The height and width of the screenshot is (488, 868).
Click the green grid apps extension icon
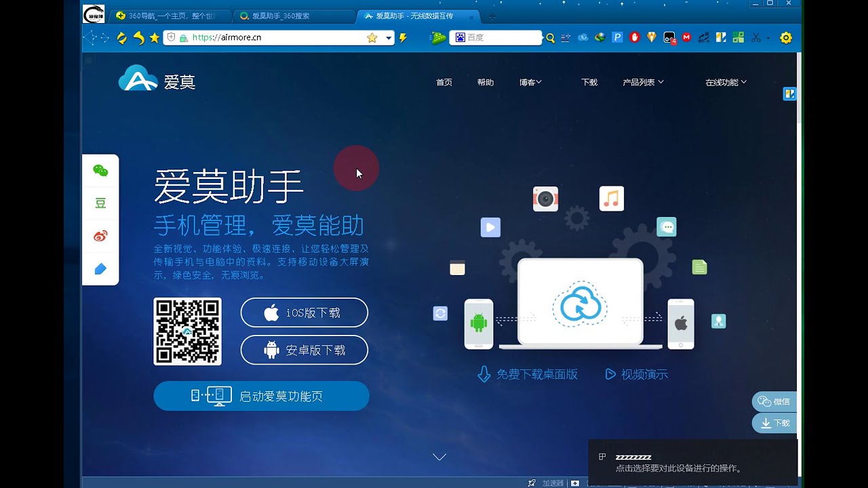pyautogui.click(x=738, y=38)
